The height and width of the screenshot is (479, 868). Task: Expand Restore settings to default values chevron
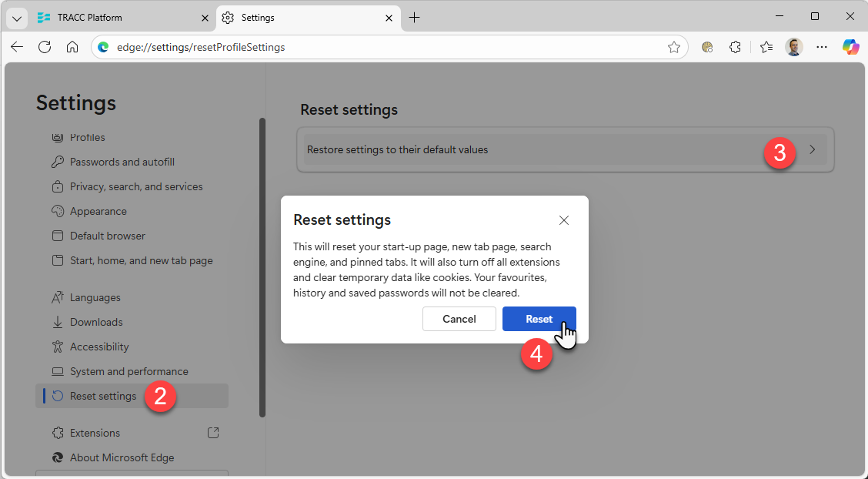(x=813, y=150)
